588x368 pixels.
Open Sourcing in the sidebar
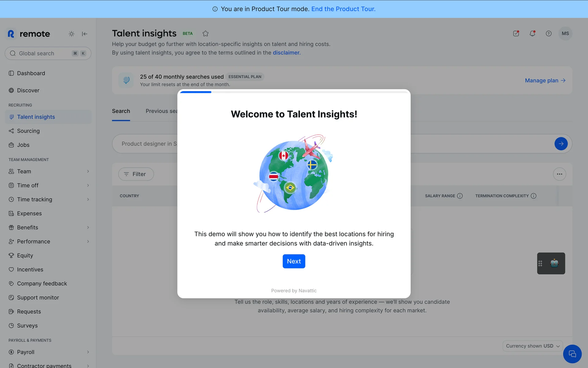(x=28, y=131)
